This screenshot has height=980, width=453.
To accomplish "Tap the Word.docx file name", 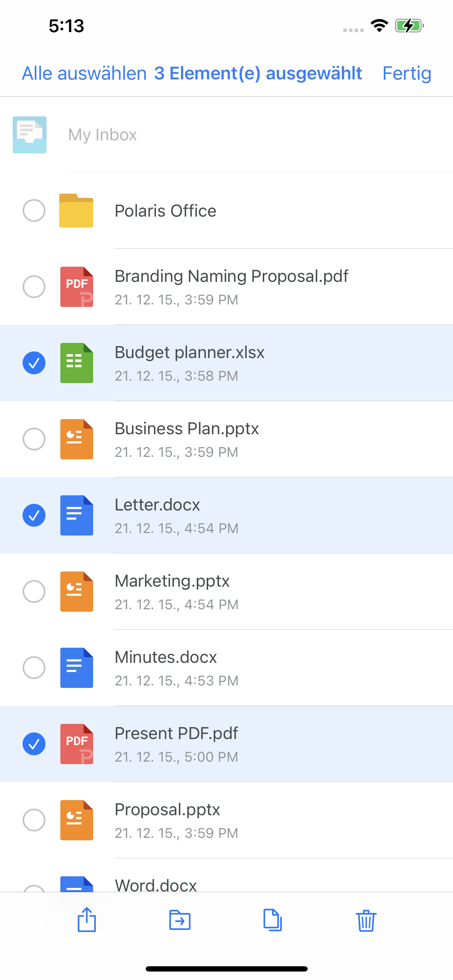I will point(156,885).
